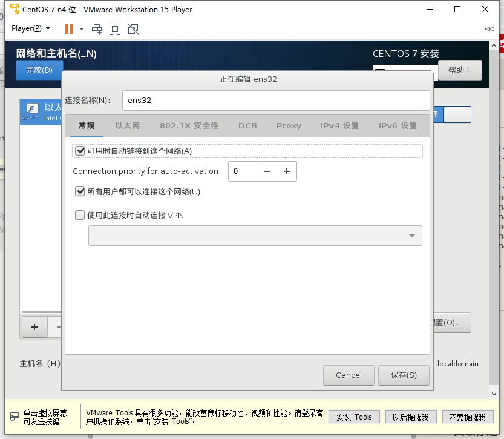Increase connection priority with plus button
504x439 pixels.
[x=286, y=171]
